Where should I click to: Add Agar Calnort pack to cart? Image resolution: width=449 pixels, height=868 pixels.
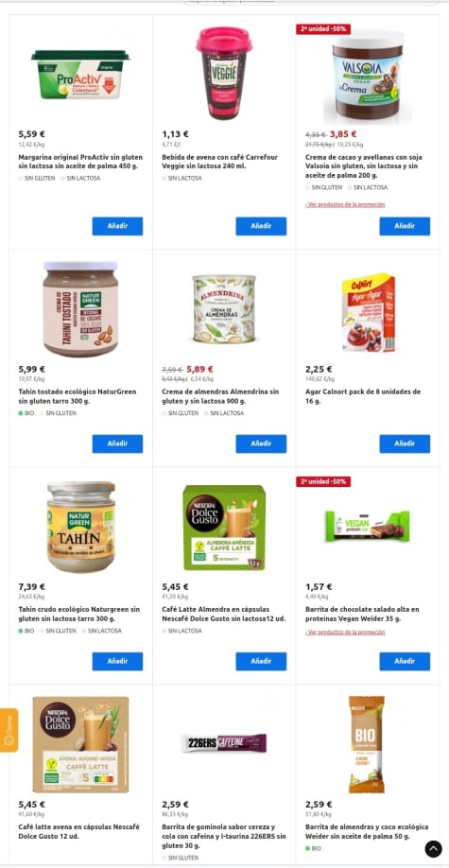[x=405, y=443]
